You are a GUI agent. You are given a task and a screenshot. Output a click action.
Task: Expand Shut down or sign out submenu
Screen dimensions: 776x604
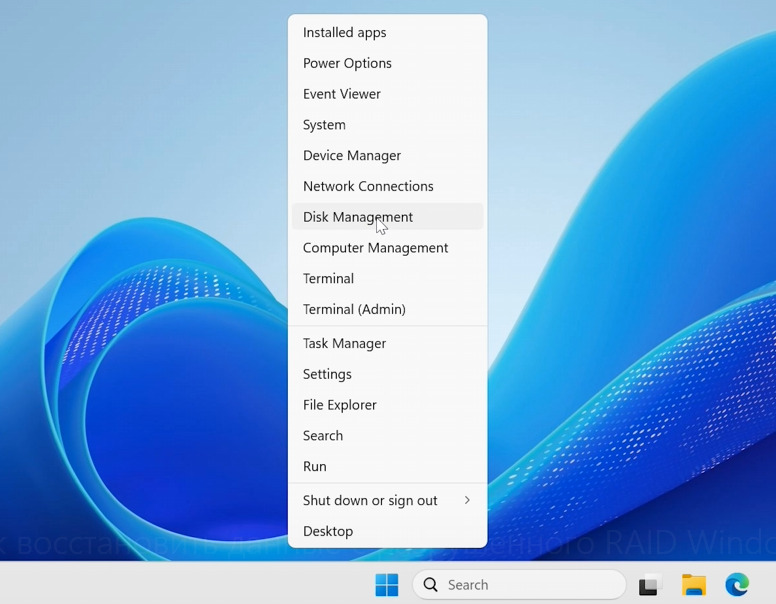click(x=388, y=500)
